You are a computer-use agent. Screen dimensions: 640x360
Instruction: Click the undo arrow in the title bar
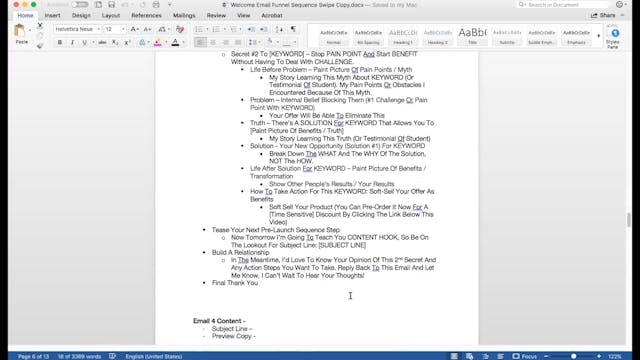[x=126, y=5]
